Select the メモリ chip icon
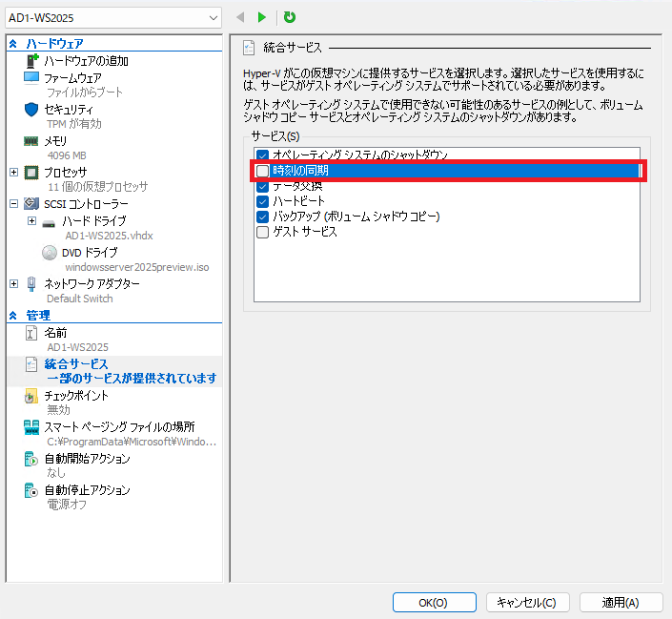Image resolution: width=672 pixels, height=619 pixels. point(31,141)
